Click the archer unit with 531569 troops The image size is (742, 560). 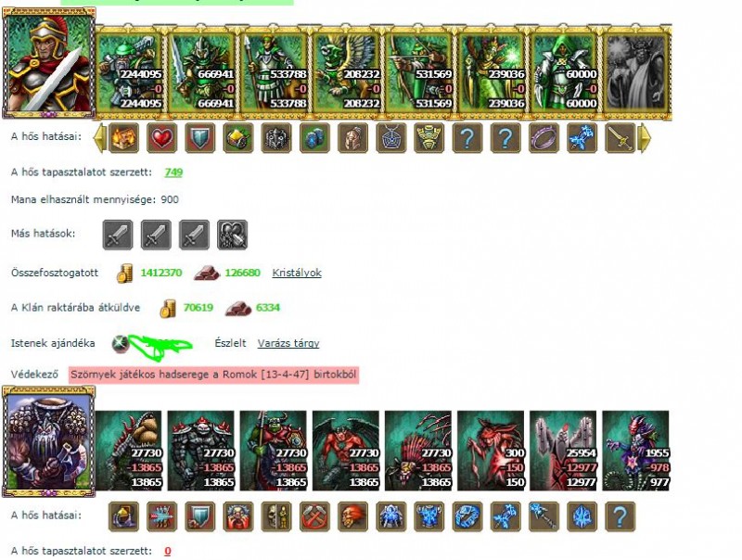(x=420, y=72)
